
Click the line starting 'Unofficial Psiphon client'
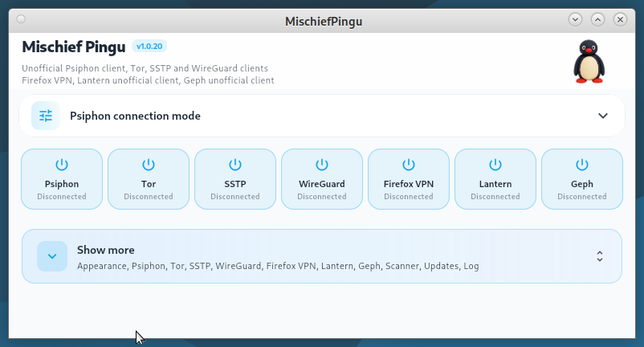(x=145, y=68)
